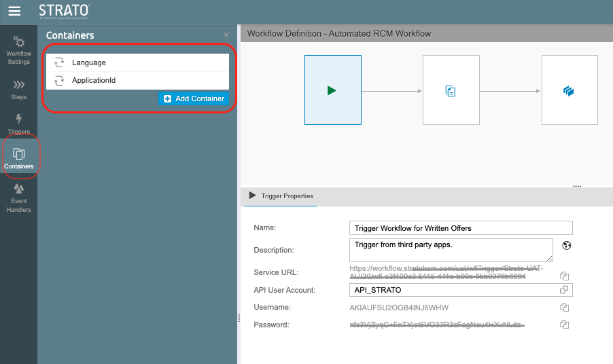The width and height of the screenshot is (613, 364).
Task: Click globe icon beside Description
Action: point(566,246)
